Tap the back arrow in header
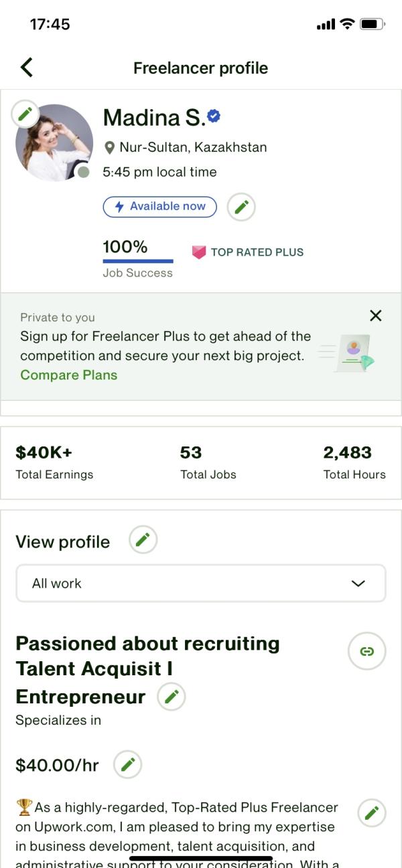The height and width of the screenshot is (868, 402). click(x=26, y=68)
